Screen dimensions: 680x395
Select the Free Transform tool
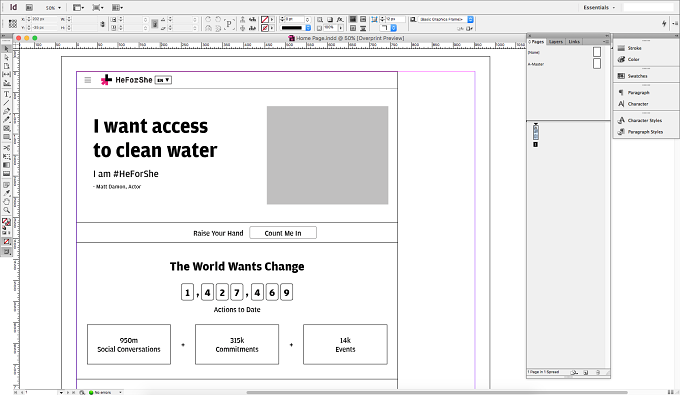(x=7, y=157)
